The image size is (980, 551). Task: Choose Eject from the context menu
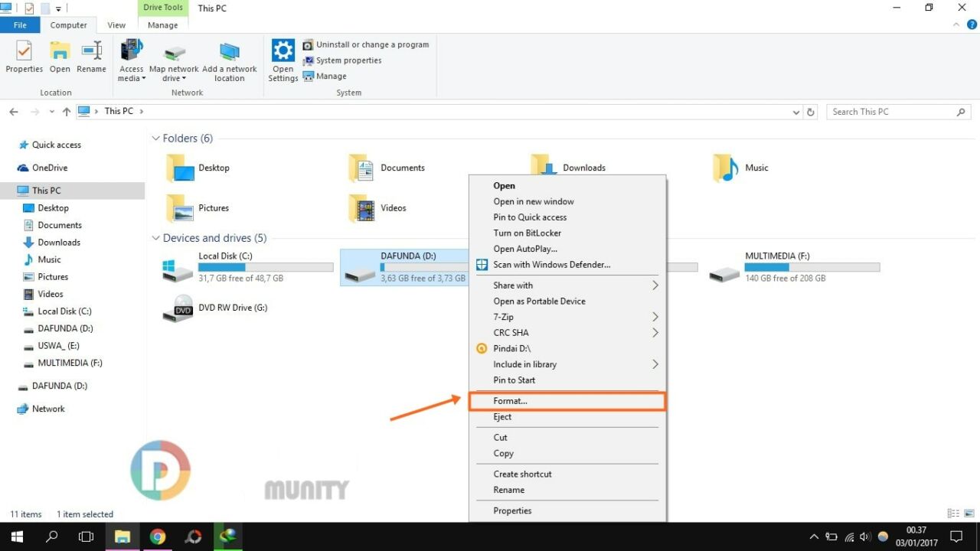[x=502, y=417]
